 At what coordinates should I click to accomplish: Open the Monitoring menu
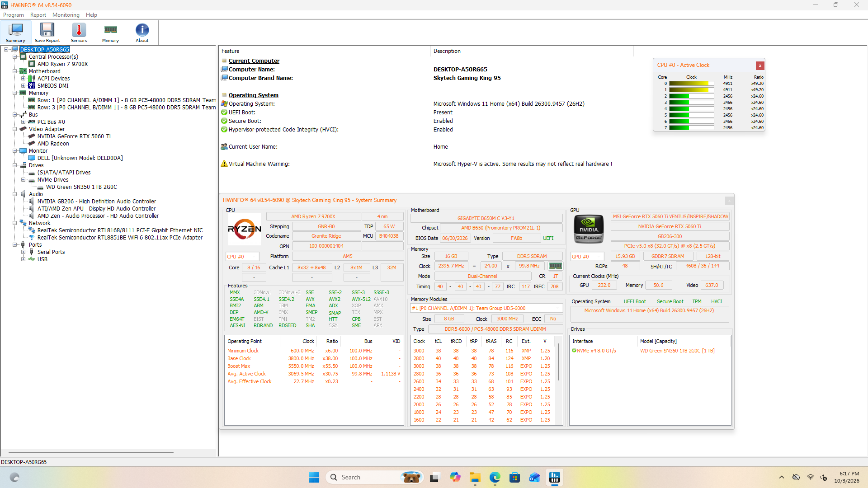pos(66,15)
